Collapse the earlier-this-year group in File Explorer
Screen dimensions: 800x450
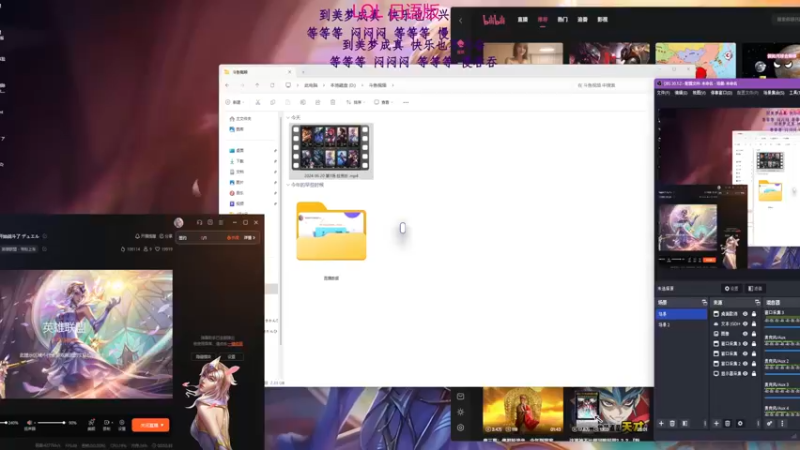[288, 185]
